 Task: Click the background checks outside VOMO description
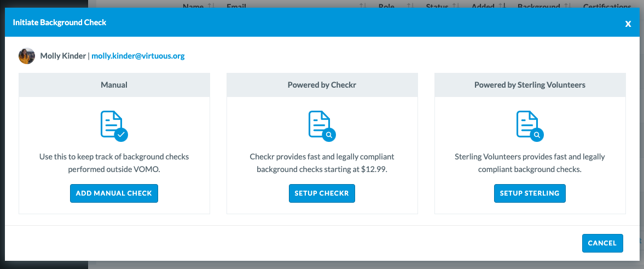coord(114,163)
